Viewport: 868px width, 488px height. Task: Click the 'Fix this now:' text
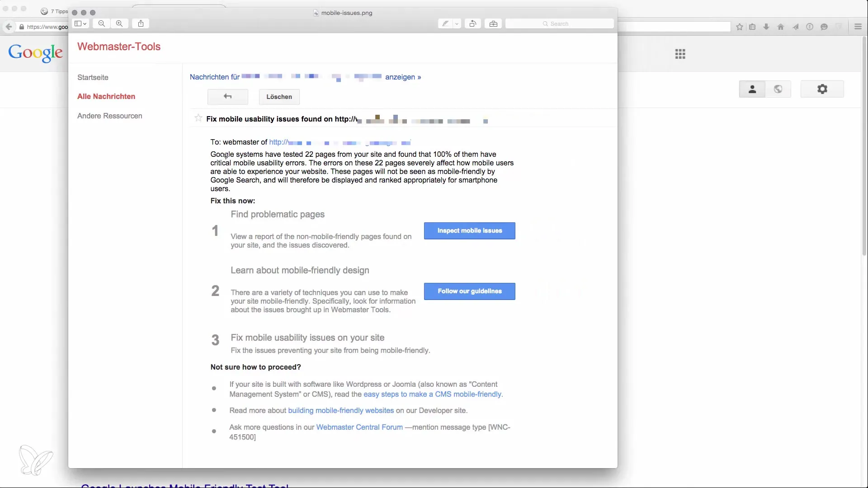pyautogui.click(x=232, y=201)
